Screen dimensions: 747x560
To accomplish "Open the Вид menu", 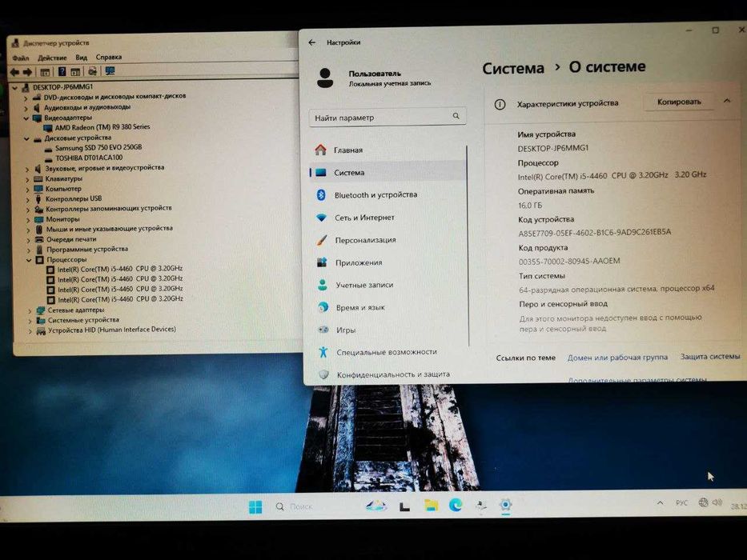I will pos(82,57).
